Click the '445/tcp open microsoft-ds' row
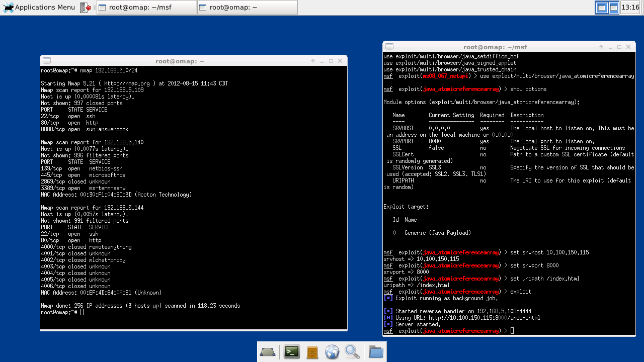The width and height of the screenshot is (644, 362). click(x=83, y=175)
